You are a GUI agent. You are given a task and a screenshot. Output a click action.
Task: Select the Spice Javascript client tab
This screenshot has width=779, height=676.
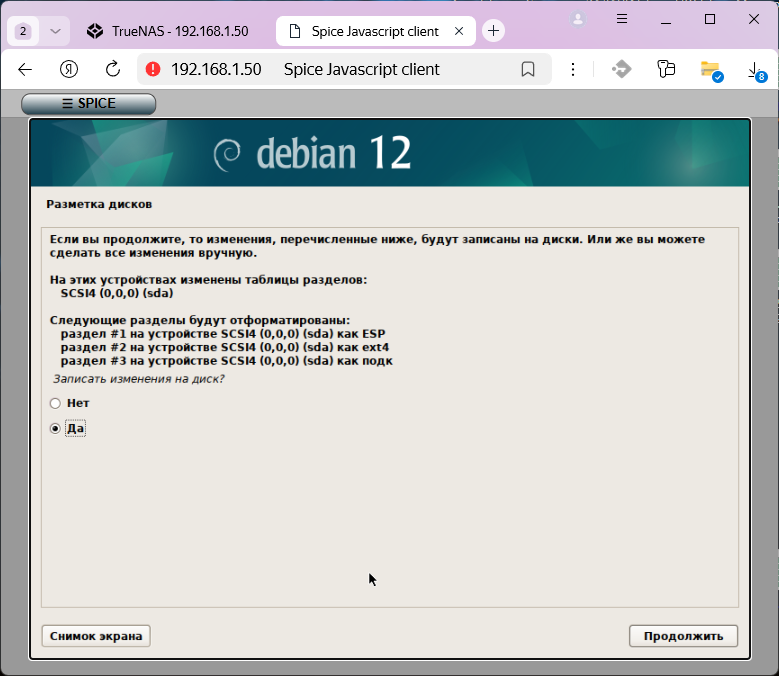[x=375, y=31]
